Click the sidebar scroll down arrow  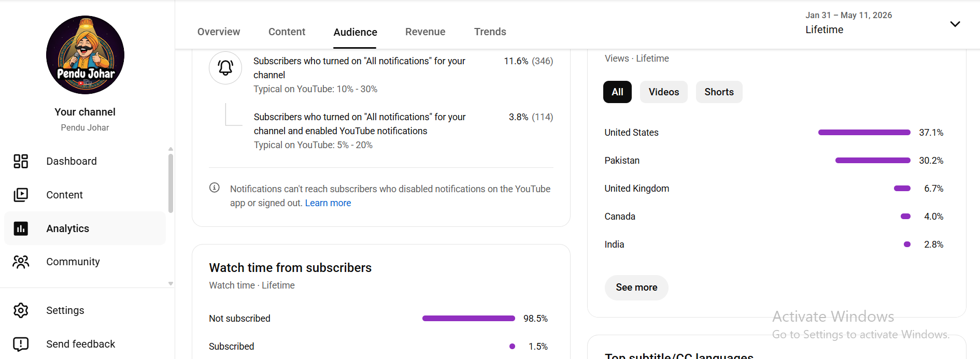point(171,284)
